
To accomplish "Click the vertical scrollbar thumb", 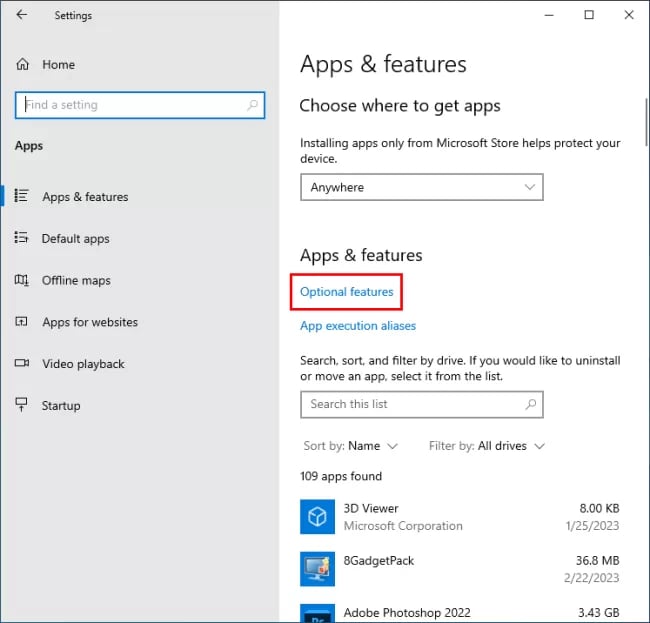I will click(646, 122).
